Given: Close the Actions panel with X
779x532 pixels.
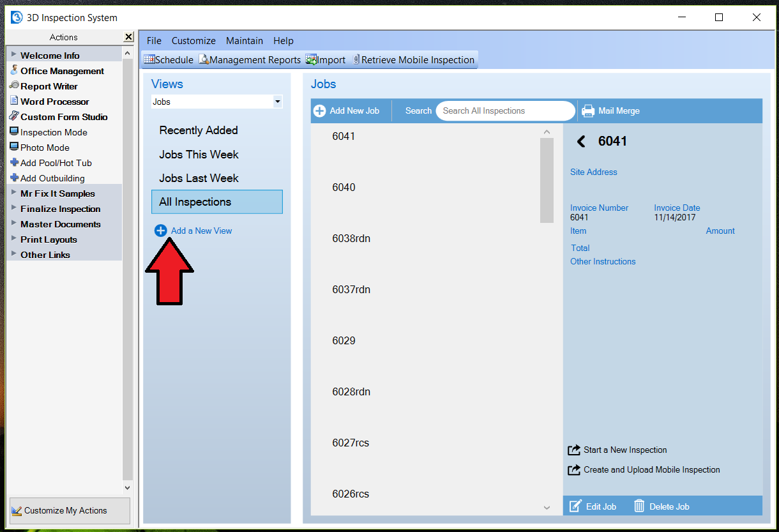Looking at the screenshot, I should (x=128, y=37).
